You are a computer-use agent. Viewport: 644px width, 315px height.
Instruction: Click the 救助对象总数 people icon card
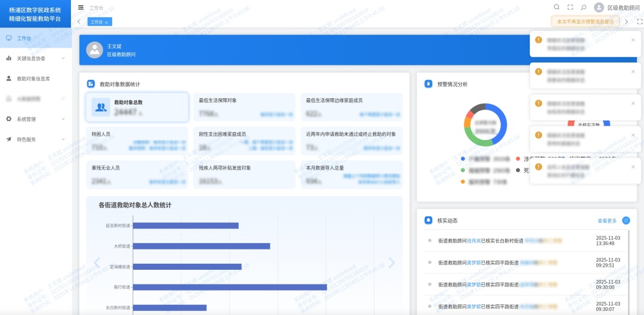tap(101, 107)
